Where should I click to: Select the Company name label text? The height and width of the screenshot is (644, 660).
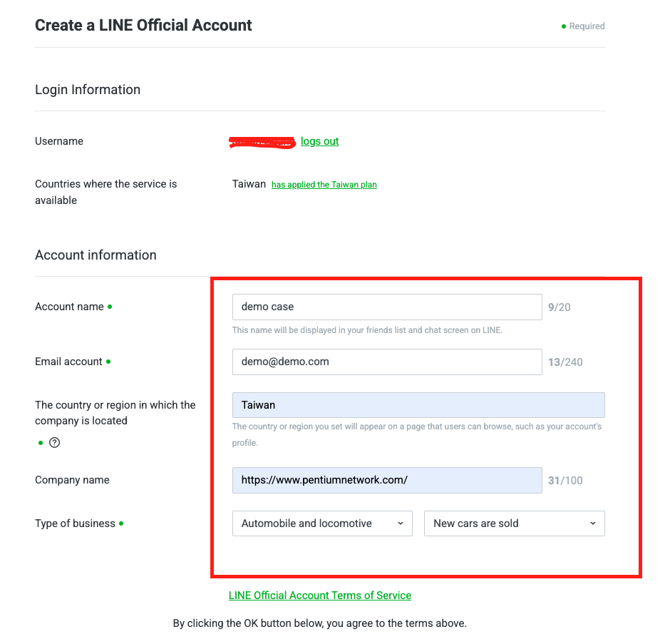72,480
